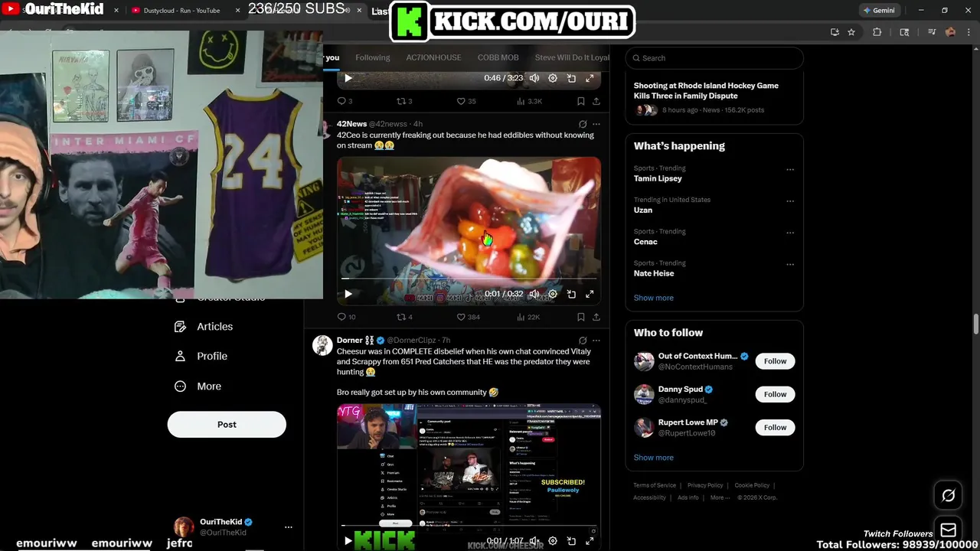Enter fullscreen on the top 3:23 video

coord(590,78)
